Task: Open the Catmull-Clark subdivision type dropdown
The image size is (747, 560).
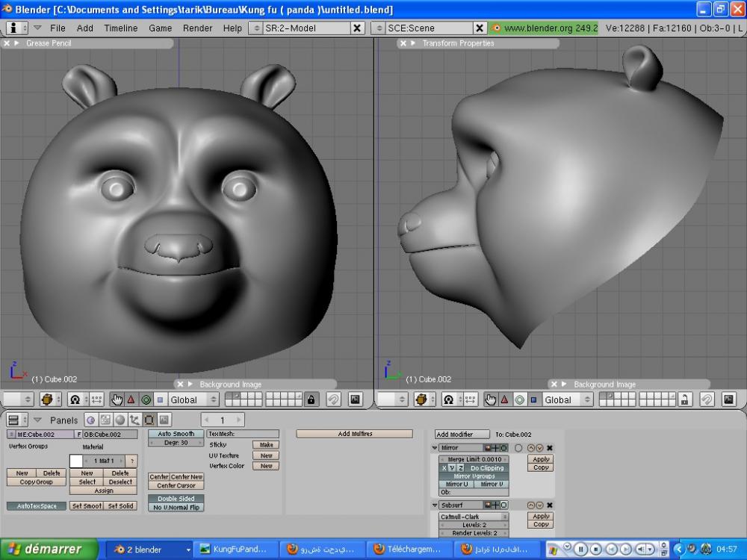Action: pos(474,517)
